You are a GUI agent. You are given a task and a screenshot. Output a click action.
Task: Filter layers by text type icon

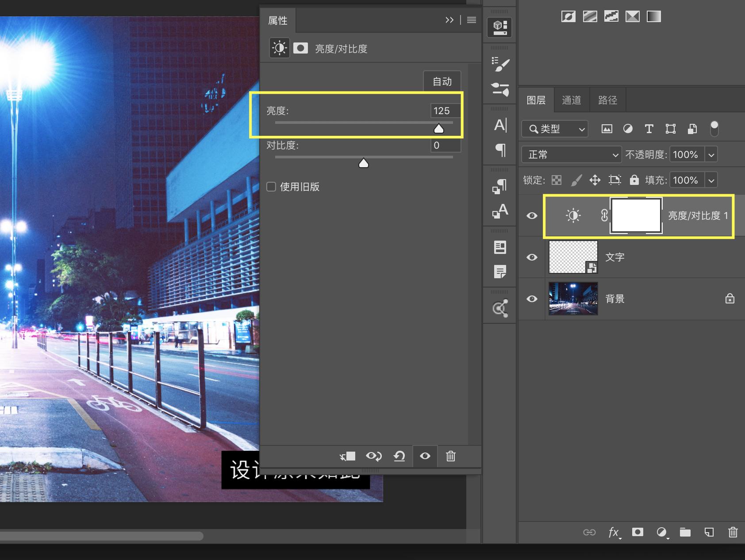click(x=649, y=129)
